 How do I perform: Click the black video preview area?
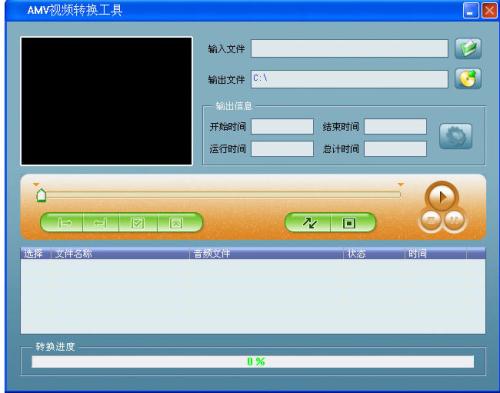click(106, 101)
